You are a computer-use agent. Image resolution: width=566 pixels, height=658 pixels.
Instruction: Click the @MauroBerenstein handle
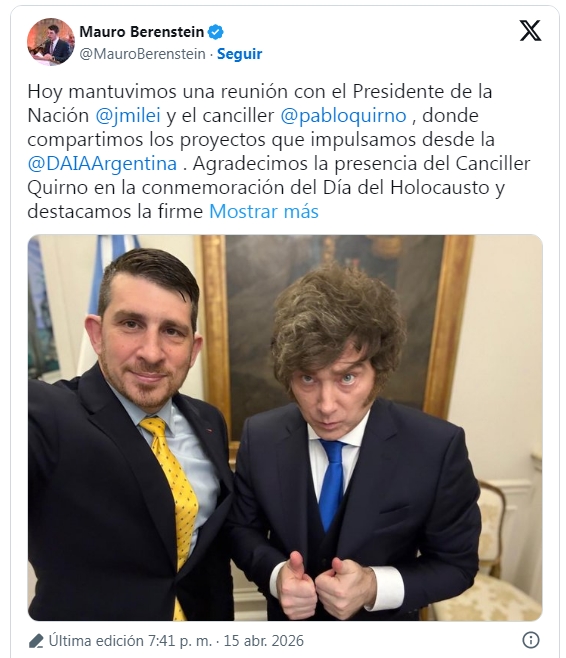pos(142,54)
